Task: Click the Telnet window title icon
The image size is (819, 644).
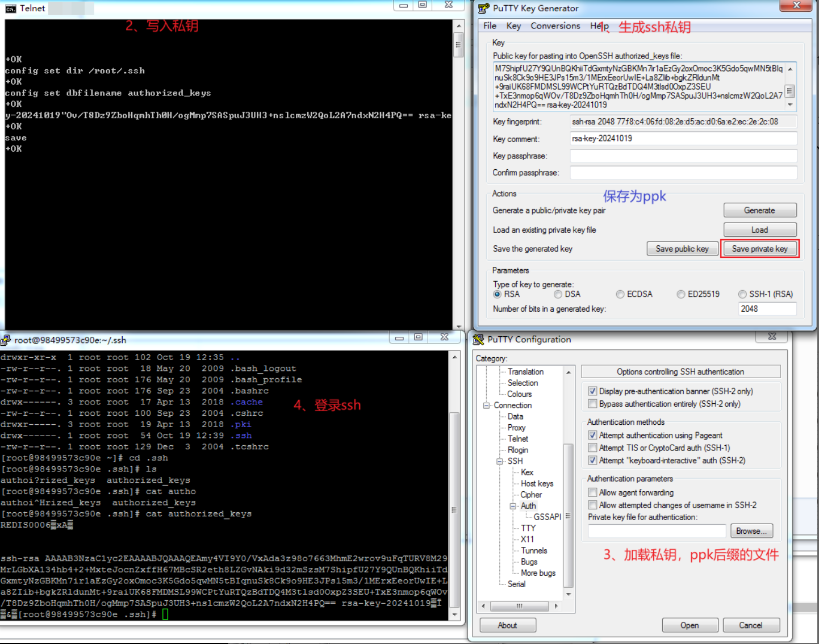Action: click(10, 8)
